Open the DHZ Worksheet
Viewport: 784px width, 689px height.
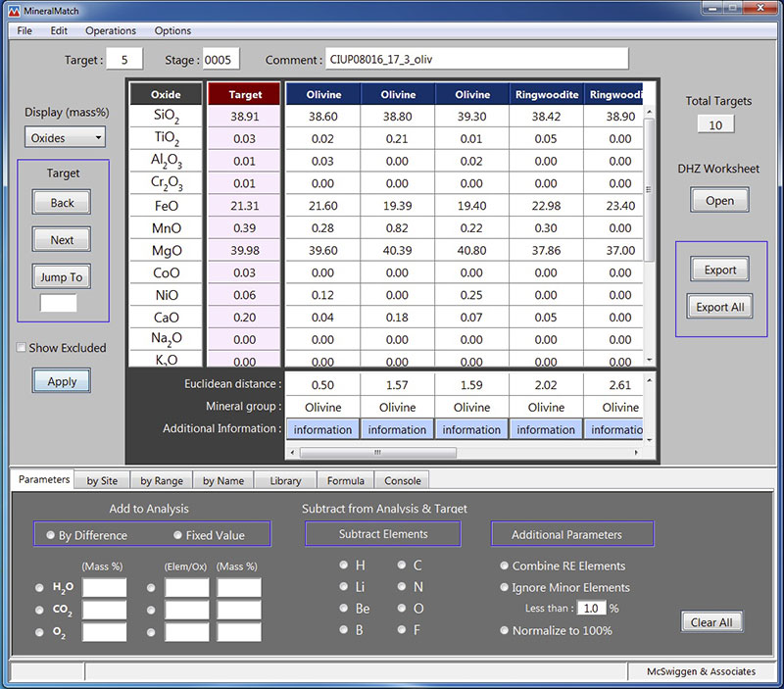(x=719, y=200)
